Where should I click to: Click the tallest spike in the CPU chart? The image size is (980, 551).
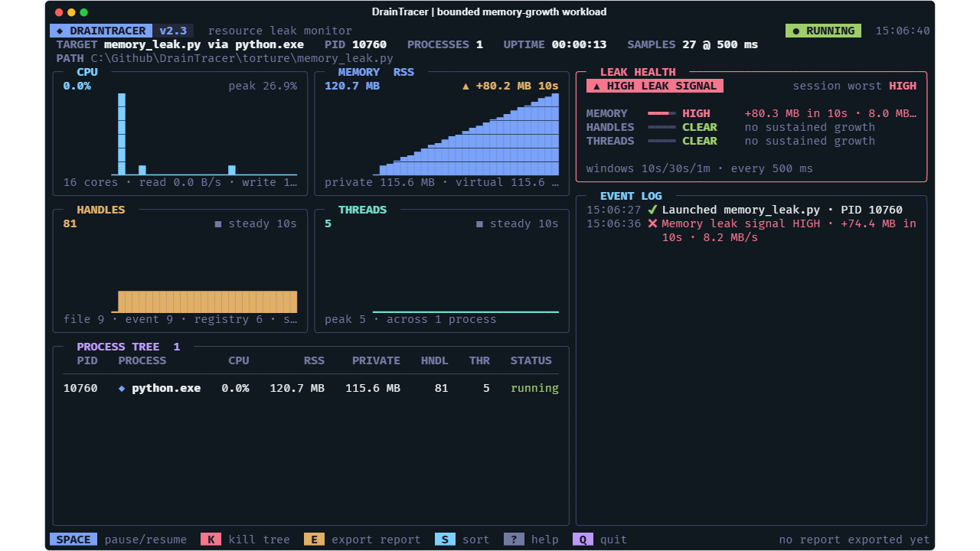[x=122, y=134]
